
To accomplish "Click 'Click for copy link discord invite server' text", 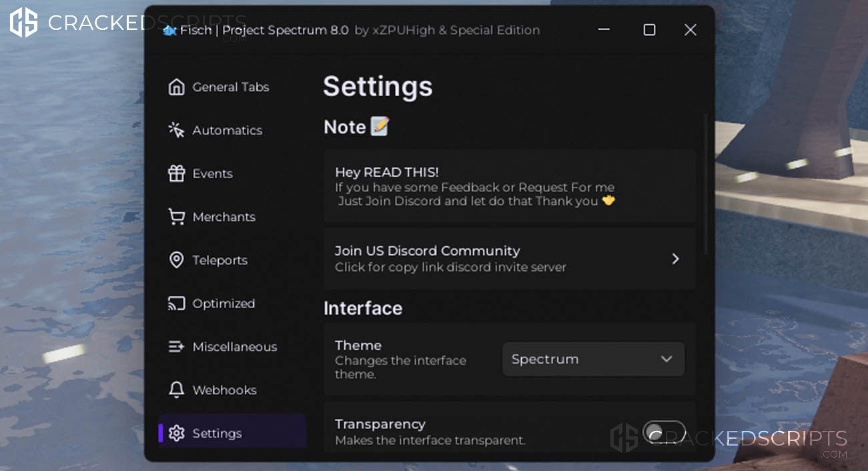I will coord(451,268).
